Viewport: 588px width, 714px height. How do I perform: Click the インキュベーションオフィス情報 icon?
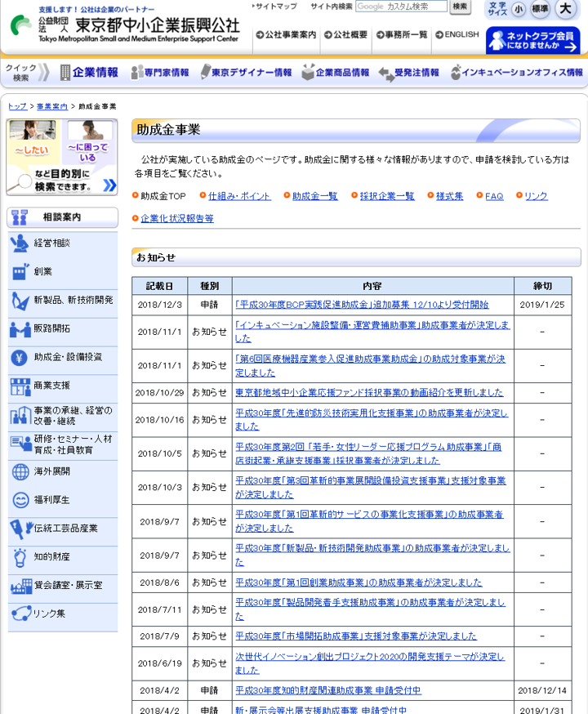456,72
